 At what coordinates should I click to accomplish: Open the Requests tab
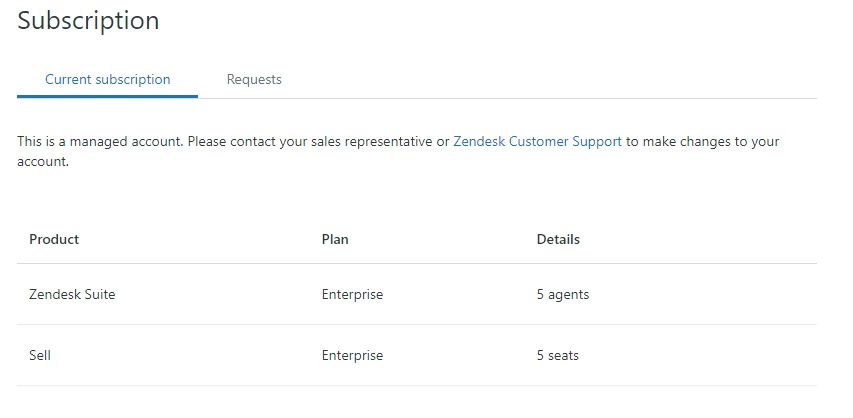click(254, 80)
